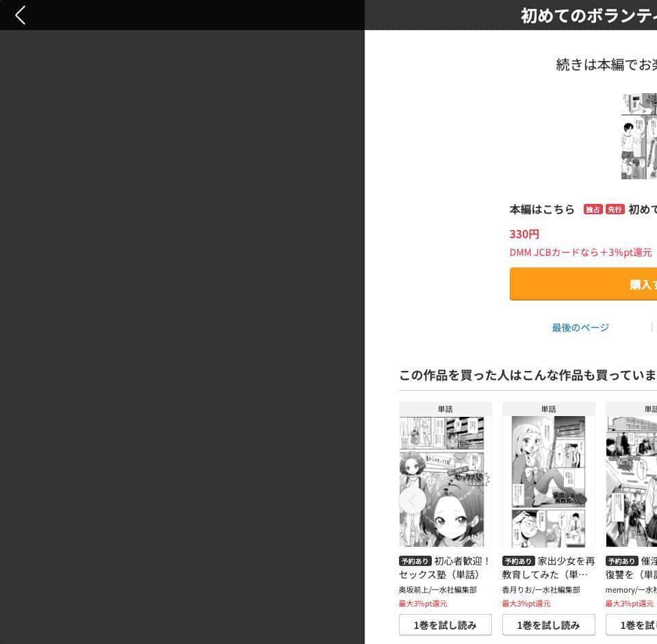Screen dimensions: 657x644
Task: Click second item's 1巻を試し読み button
Action: [548, 625]
